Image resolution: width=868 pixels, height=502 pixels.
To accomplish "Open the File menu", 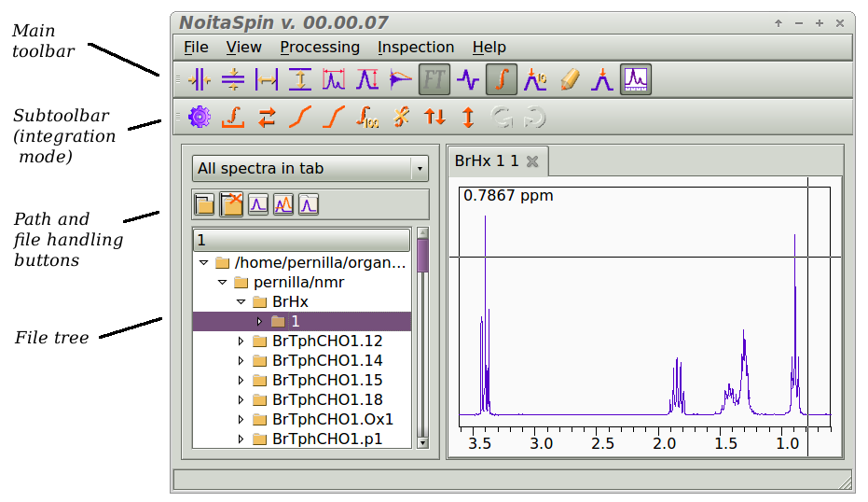I will coord(196,48).
